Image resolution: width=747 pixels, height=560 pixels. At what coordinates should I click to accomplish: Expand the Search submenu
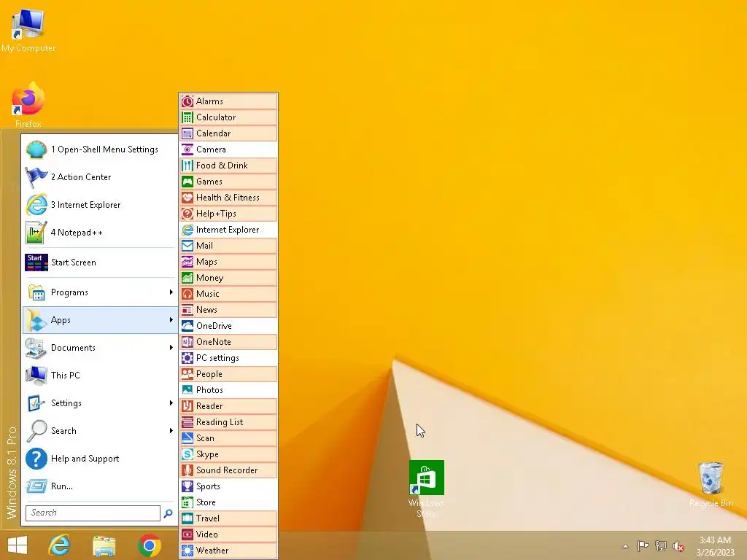(99, 430)
